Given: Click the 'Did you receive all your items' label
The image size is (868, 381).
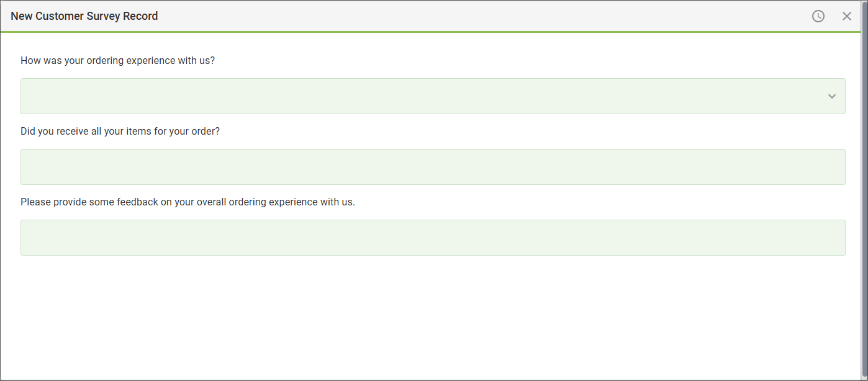Looking at the screenshot, I should pos(120,132).
